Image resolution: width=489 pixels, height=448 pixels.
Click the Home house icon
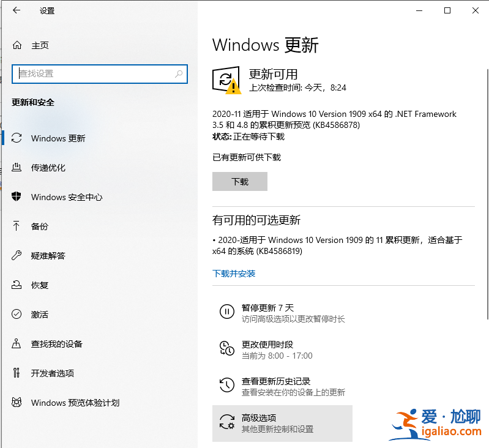(x=17, y=45)
